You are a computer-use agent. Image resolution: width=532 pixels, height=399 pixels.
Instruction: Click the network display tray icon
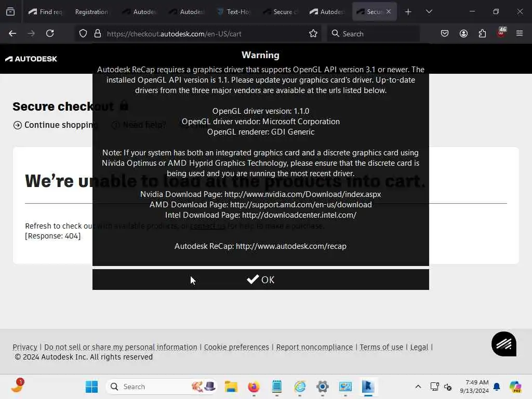[434, 387]
